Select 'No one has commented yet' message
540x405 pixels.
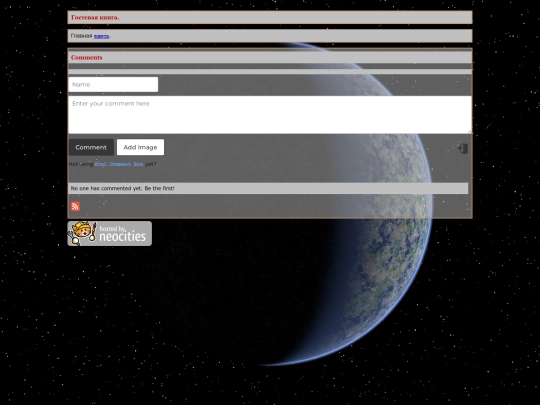[x=122, y=188]
